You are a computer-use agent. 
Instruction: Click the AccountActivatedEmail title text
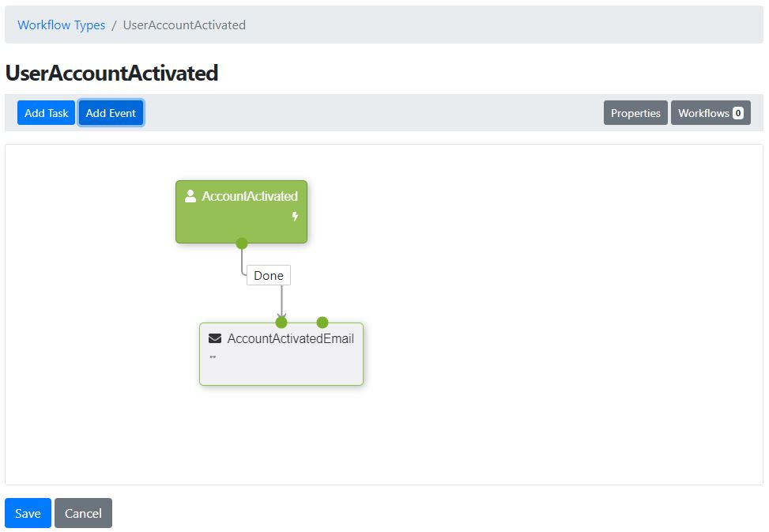290,338
